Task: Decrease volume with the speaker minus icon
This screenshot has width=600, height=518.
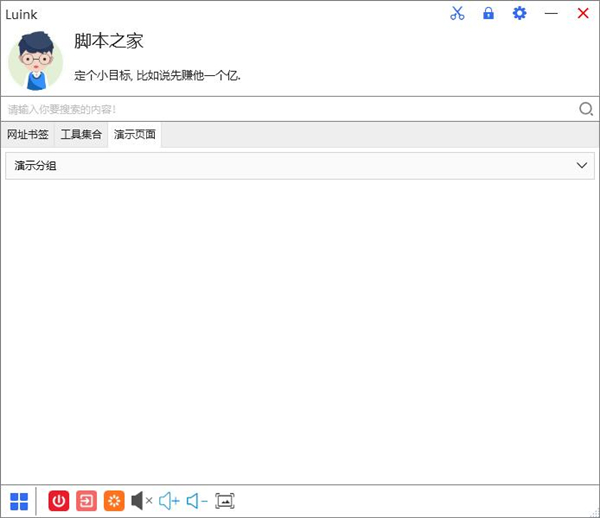Action: (x=197, y=501)
